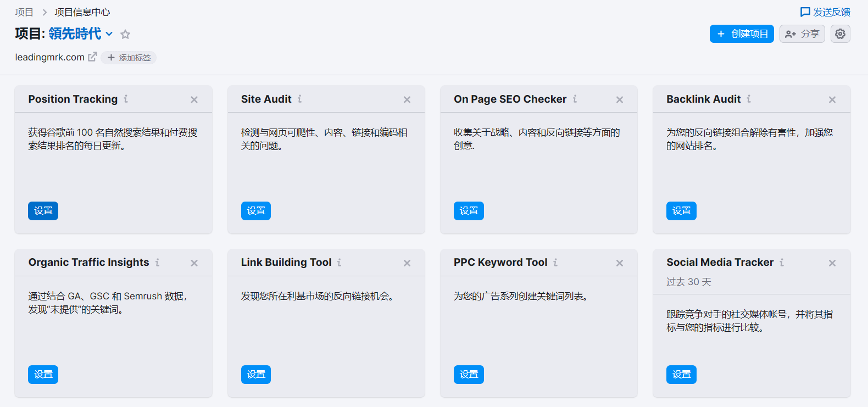The height and width of the screenshot is (407, 868).
Task: Click 设置 in the Site Audit card
Action: [x=256, y=211]
